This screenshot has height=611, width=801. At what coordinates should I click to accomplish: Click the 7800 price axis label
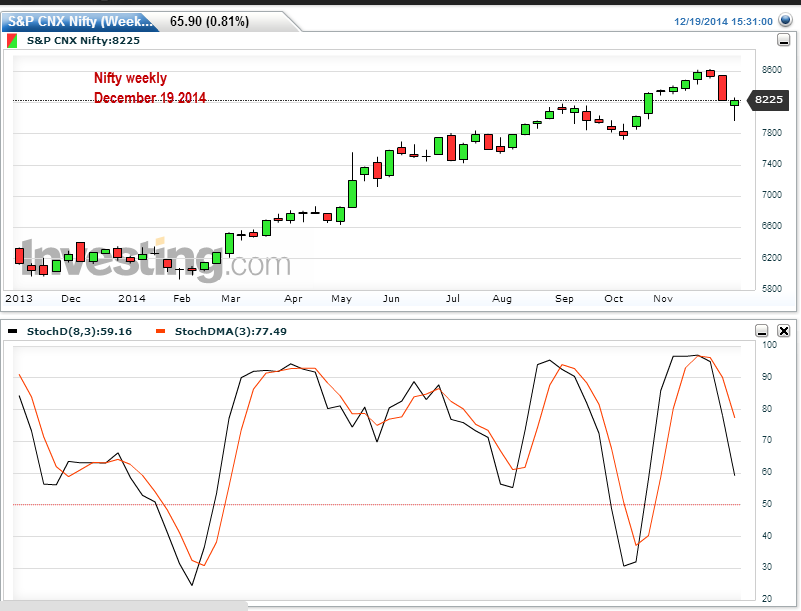tap(771, 133)
